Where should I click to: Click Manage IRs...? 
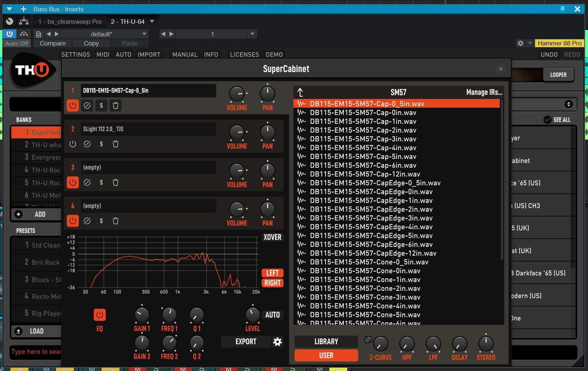pos(484,92)
